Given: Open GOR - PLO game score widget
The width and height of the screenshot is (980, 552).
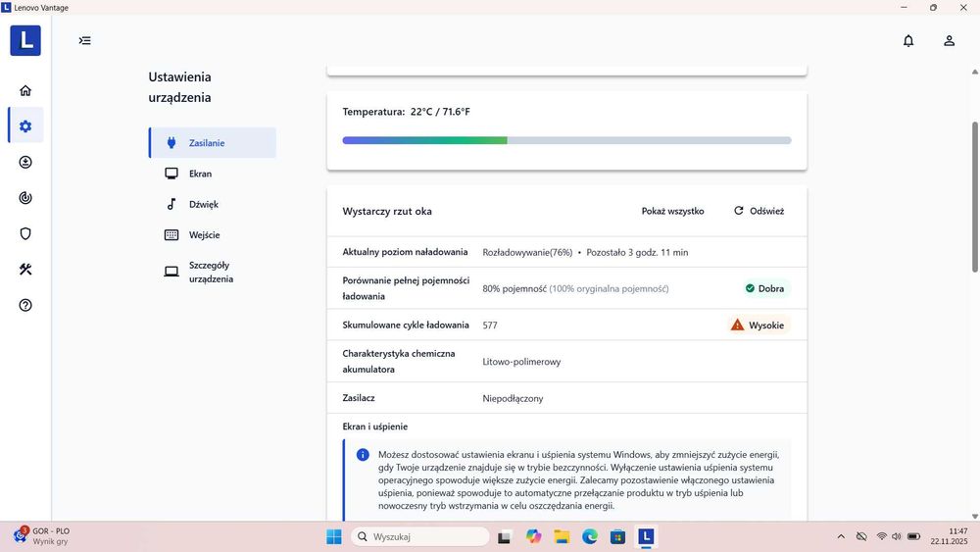Looking at the screenshot, I should click(41, 536).
